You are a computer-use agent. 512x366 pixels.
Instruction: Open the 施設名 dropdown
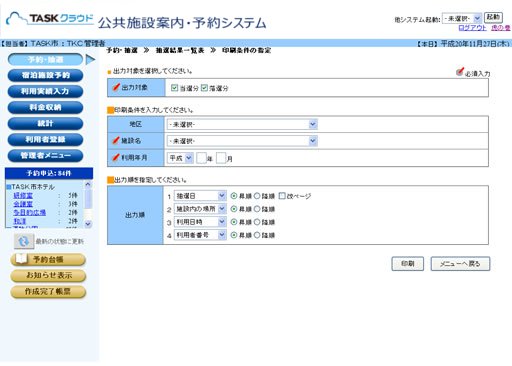(x=242, y=141)
